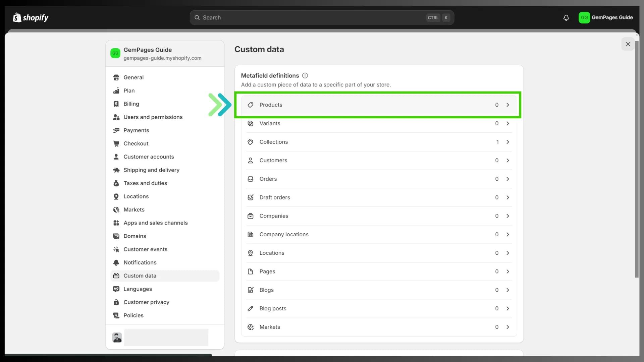Screen dimensions: 644x362
Task: Click the Billing receipt icon
Action: (x=116, y=104)
